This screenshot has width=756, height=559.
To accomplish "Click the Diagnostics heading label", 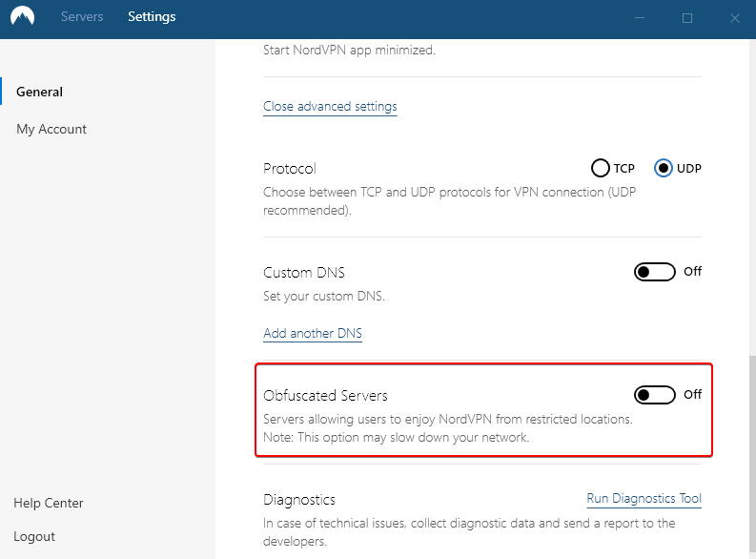I will (299, 500).
